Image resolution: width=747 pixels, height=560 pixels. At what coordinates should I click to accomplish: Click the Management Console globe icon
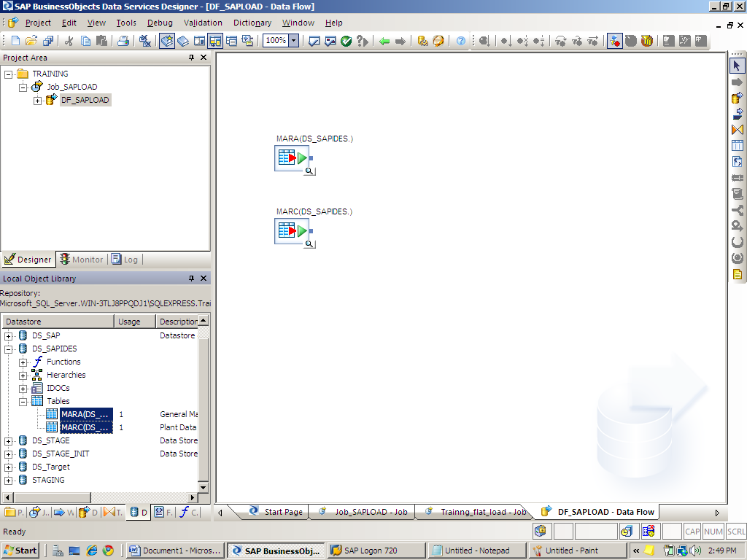coord(438,41)
